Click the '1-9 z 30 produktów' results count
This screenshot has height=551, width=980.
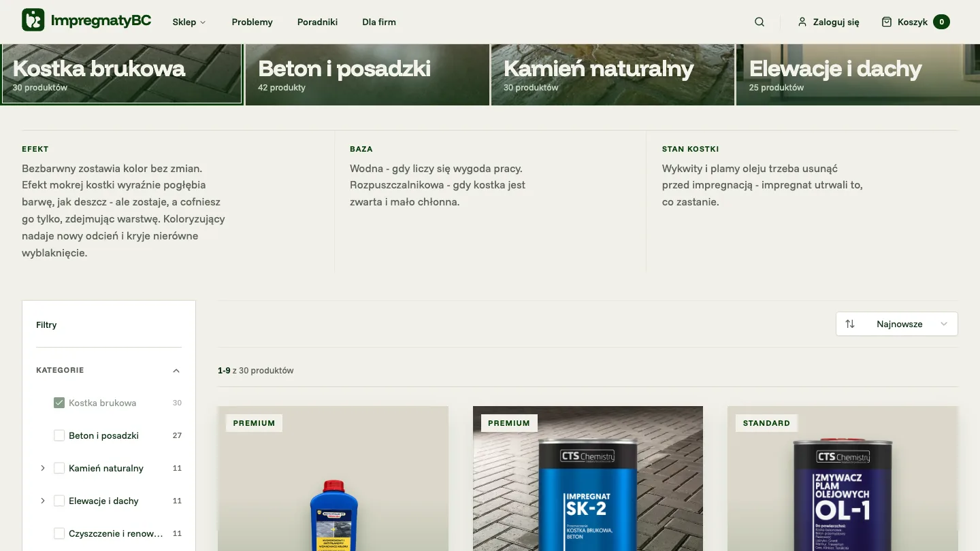point(256,371)
